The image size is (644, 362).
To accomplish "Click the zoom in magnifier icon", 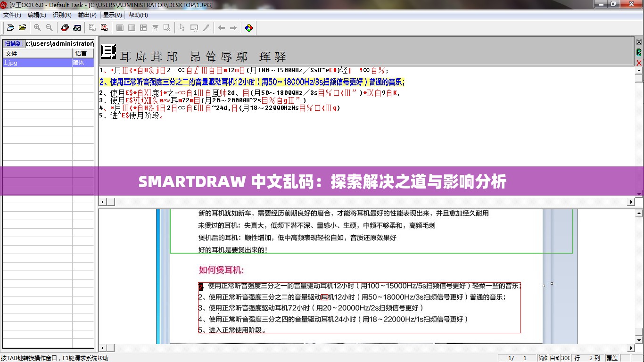I will [37, 28].
